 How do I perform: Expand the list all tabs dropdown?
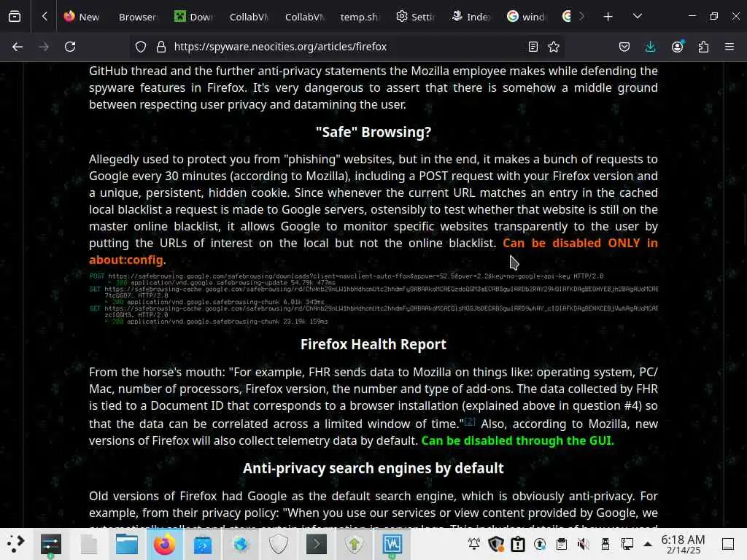638,17
